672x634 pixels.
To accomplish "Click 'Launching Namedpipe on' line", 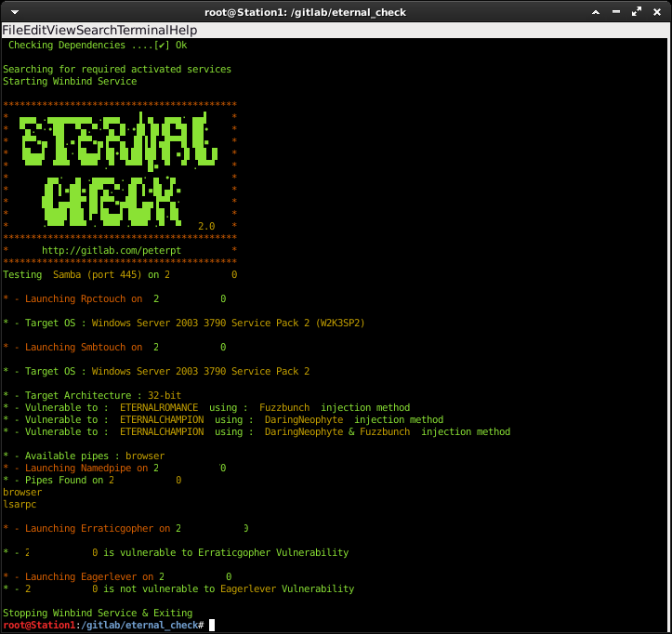I will (114, 468).
